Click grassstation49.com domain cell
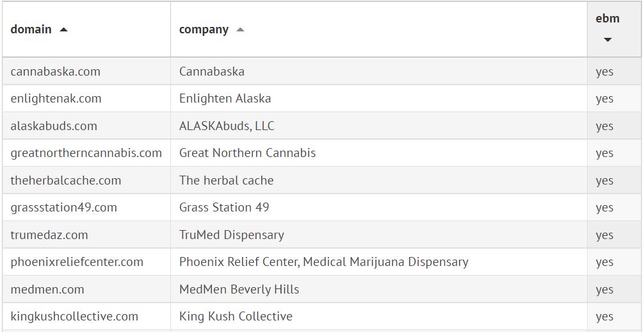Viewport: 644px width, 332px height. (x=64, y=208)
